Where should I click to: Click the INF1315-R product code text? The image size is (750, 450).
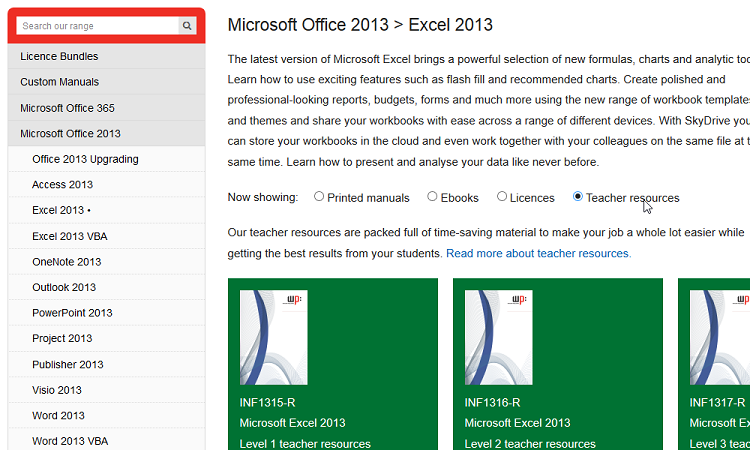point(267,403)
